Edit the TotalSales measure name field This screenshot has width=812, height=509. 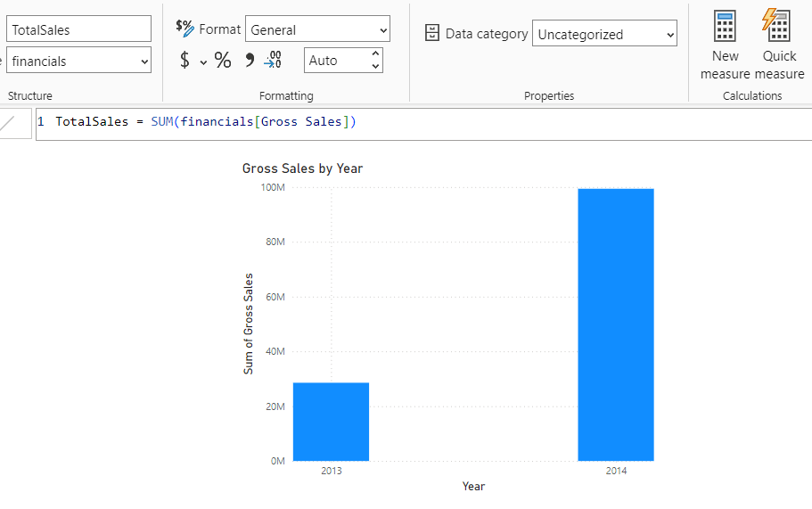pyautogui.click(x=78, y=29)
